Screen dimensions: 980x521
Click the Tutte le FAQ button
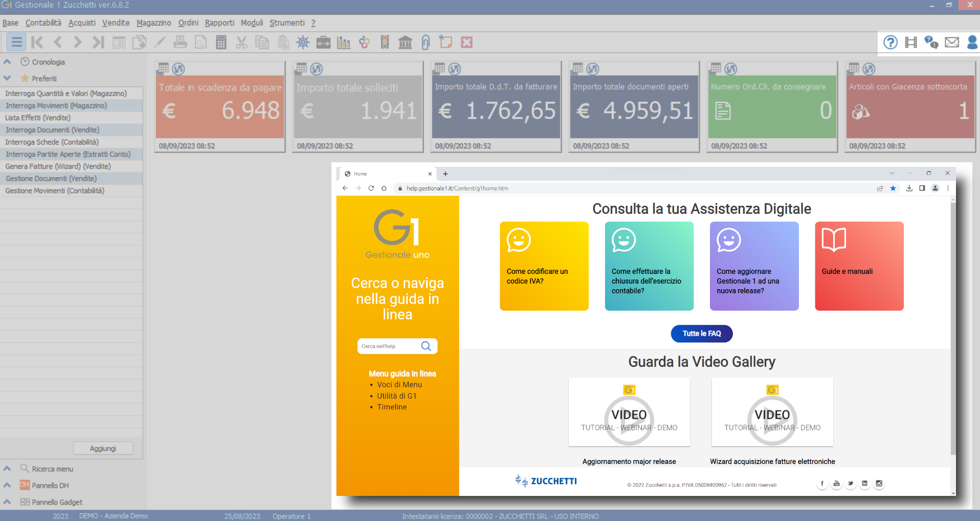(701, 333)
